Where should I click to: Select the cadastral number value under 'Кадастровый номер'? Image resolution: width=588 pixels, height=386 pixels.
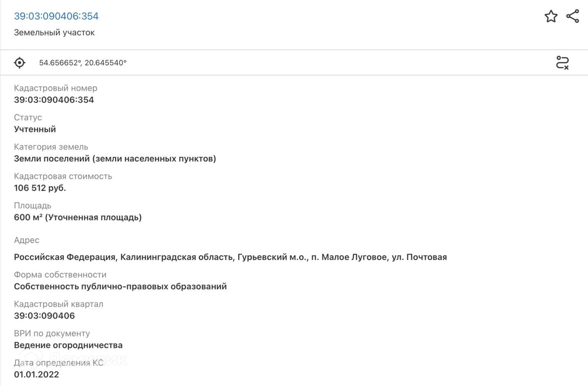(54, 100)
